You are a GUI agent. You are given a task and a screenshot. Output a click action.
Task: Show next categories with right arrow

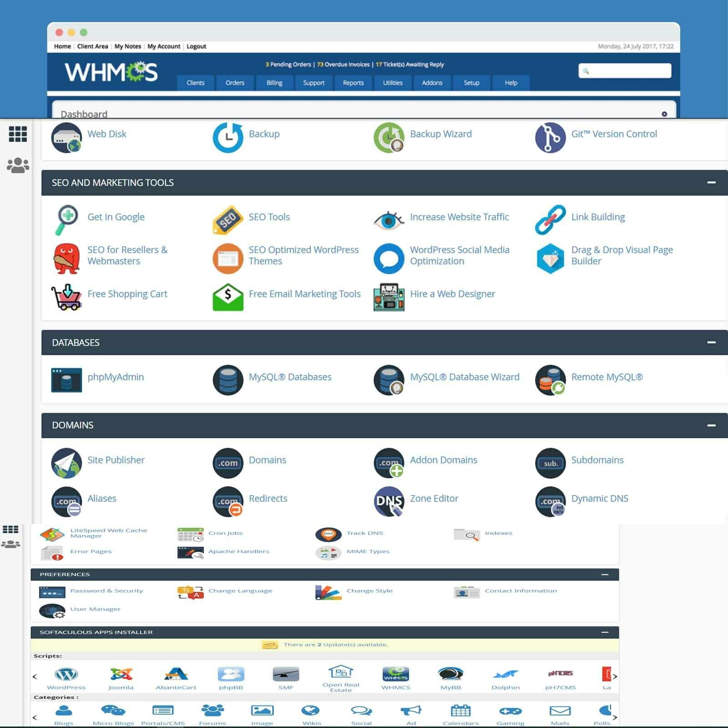point(615,718)
